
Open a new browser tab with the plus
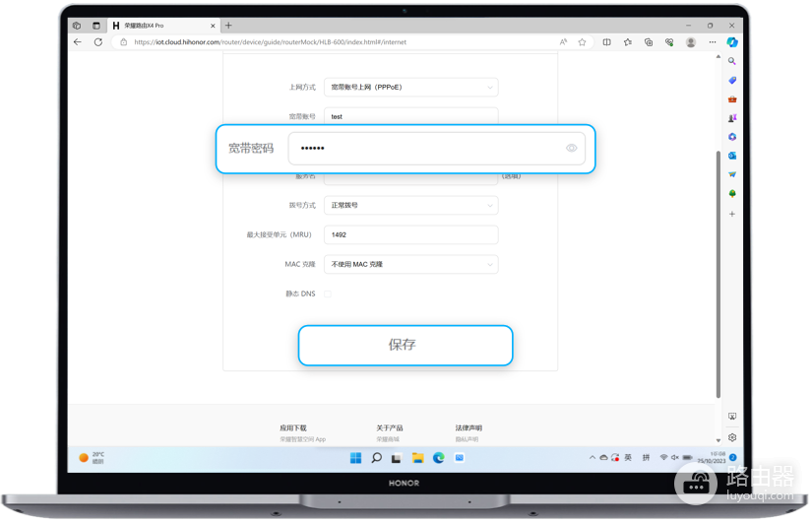[x=228, y=26]
